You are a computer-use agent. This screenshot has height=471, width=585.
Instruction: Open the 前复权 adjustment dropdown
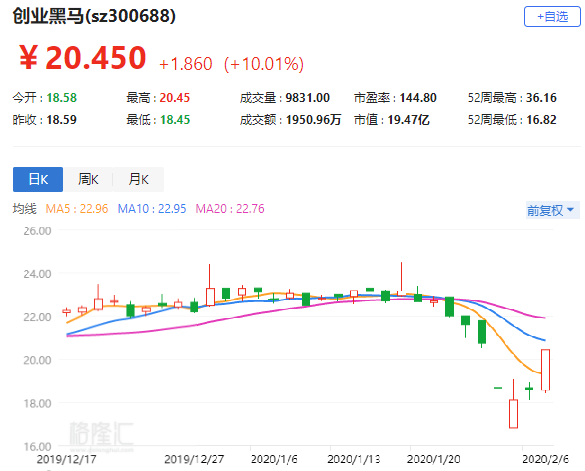[x=552, y=210]
